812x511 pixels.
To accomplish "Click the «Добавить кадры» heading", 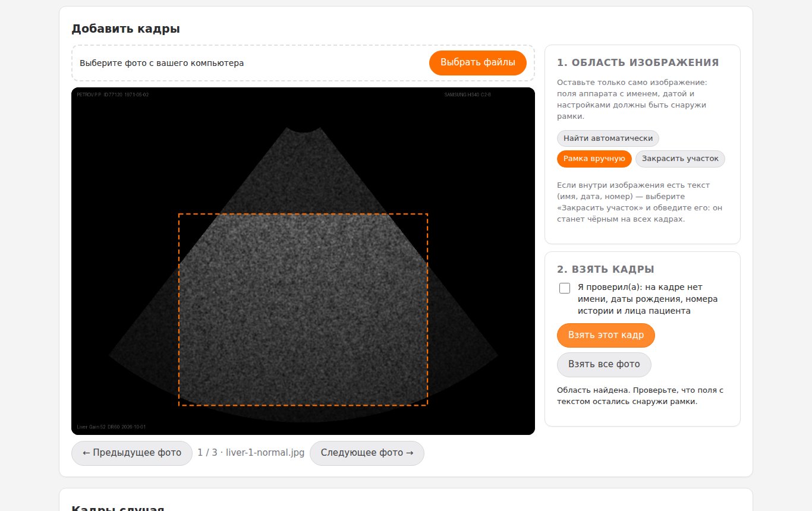I will 125,29.
